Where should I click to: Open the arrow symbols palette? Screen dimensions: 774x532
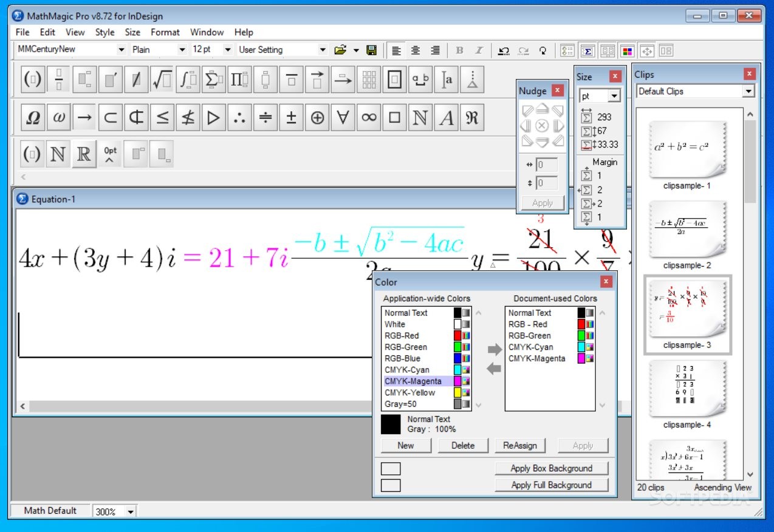84,118
